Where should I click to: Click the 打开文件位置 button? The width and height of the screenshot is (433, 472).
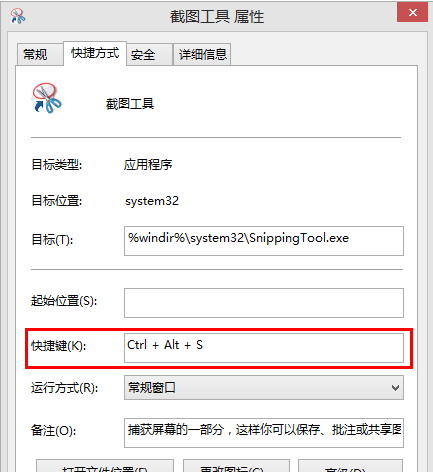[105, 466]
